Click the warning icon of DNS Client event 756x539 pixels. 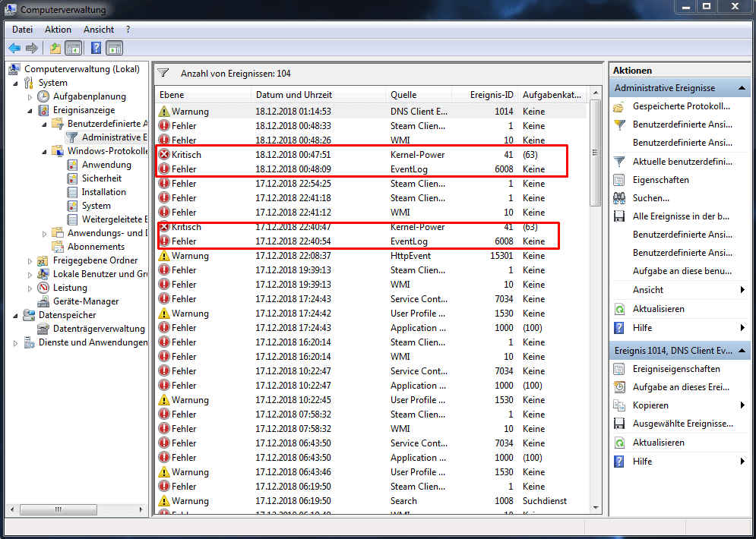coord(164,112)
